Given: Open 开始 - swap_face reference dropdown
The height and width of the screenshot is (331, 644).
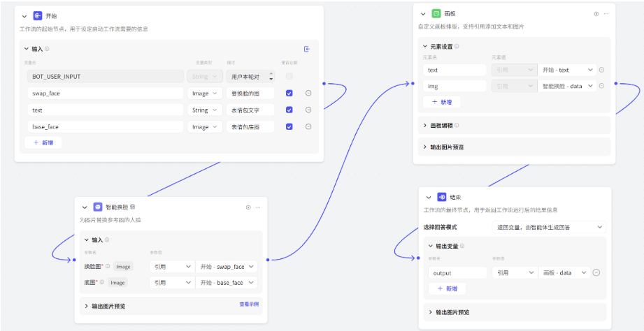Looking at the screenshot, I should coord(227,267).
